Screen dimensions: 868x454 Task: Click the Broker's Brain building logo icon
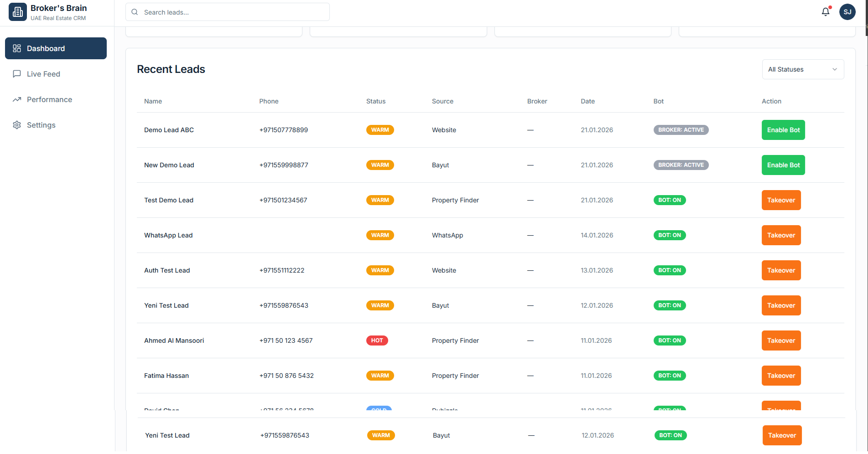point(18,12)
